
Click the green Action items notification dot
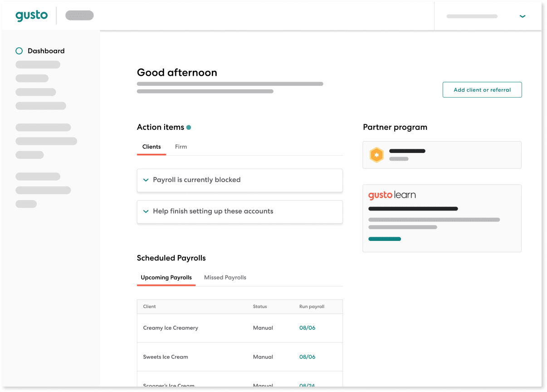pos(189,127)
